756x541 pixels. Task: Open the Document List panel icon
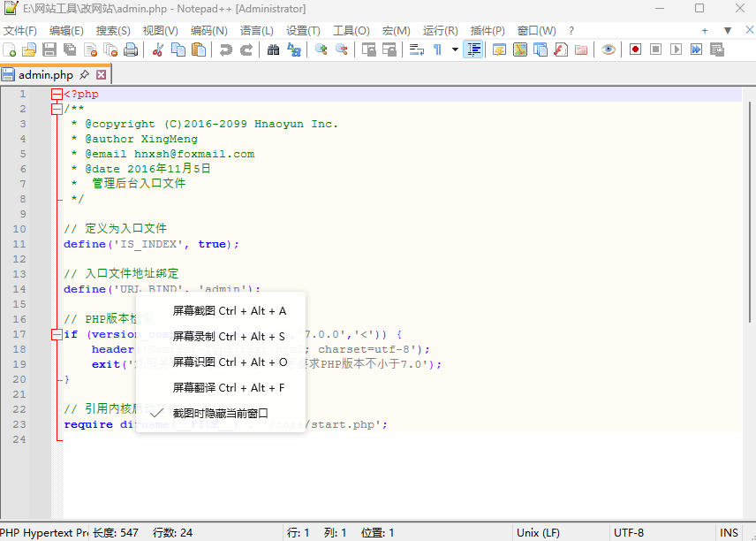tap(541, 50)
